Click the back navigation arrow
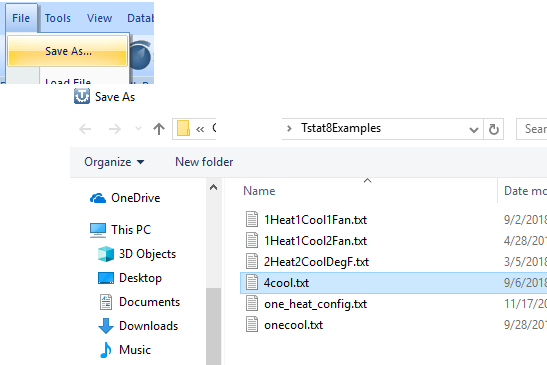Image resolution: width=547 pixels, height=365 pixels. click(x=85, y=129)
